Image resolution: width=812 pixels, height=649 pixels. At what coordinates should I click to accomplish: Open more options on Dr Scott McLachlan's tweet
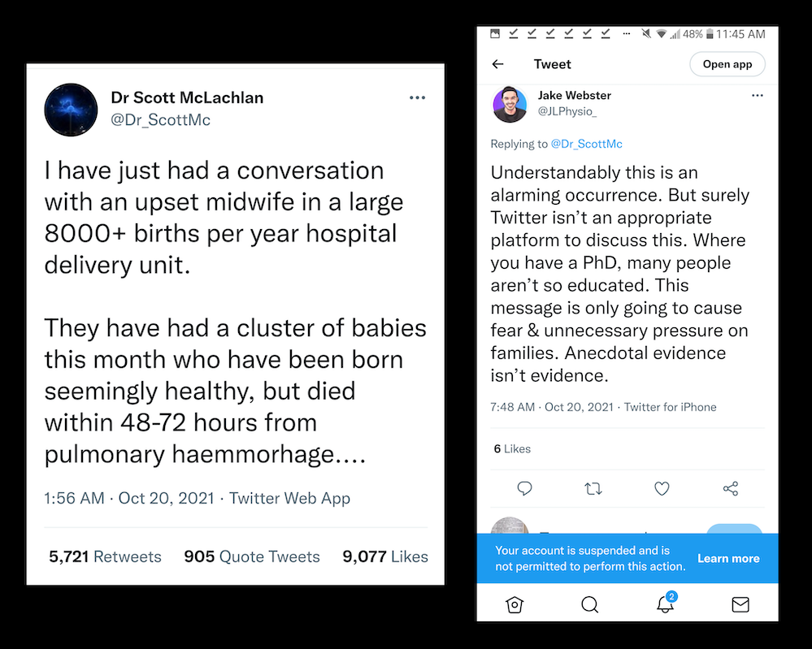pyautogui.click(x=418, y=98)
